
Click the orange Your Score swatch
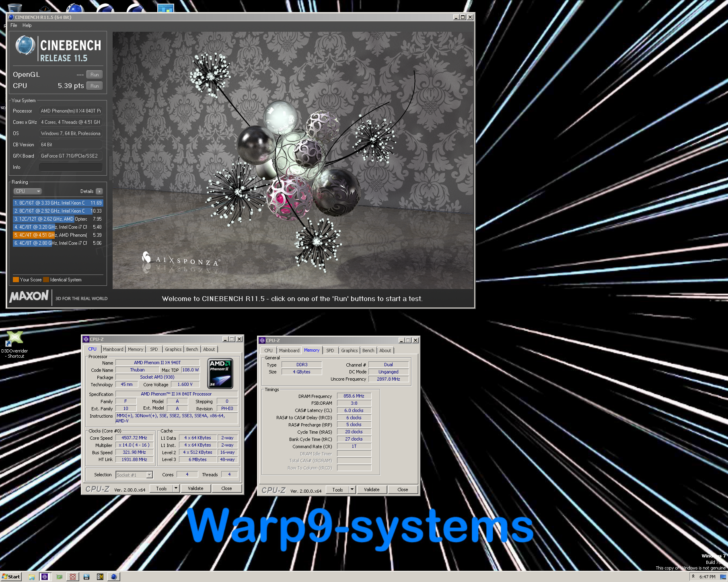point(16,280)
